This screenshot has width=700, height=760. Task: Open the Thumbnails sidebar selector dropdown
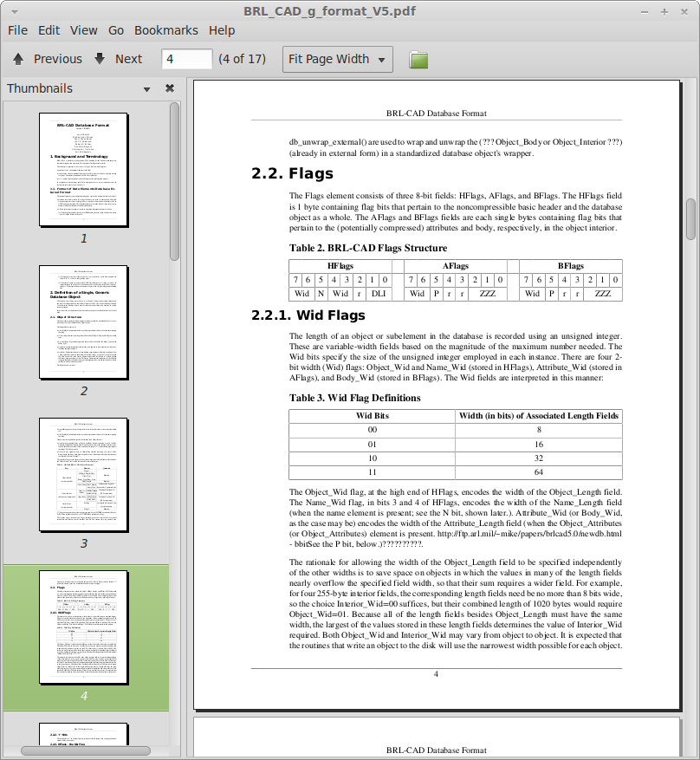pyautogui.click(x=147, y=89)
